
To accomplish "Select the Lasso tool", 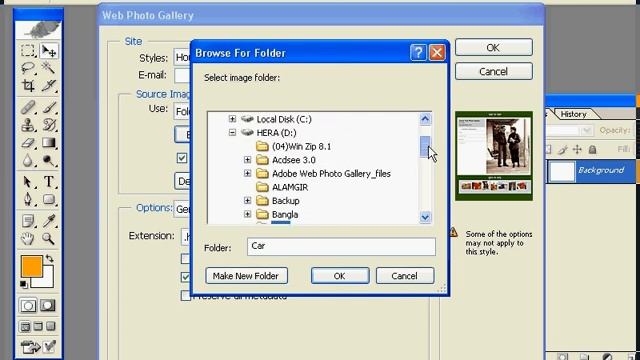I will 28,68.
